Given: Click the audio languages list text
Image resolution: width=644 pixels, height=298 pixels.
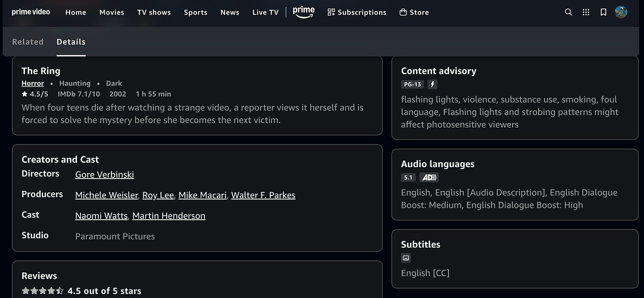Looking at the screenshot, I should tap(509, 199).
